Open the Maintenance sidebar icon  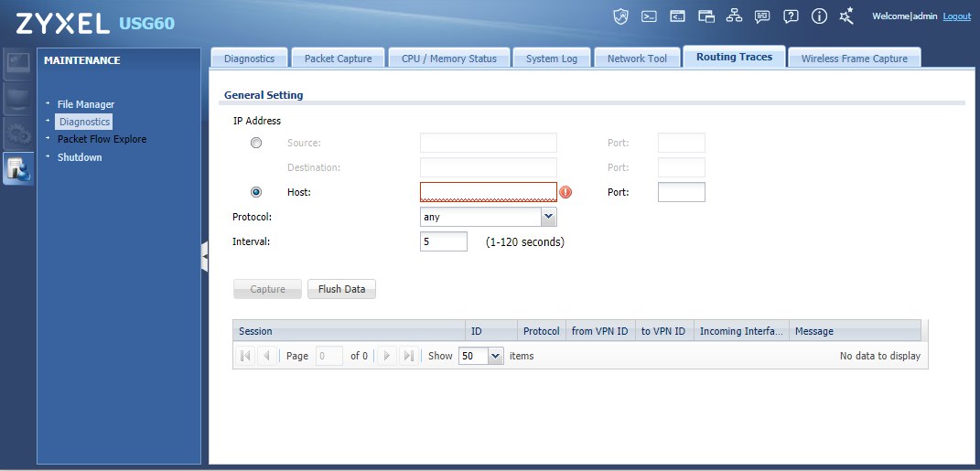(x=18, y=168)
